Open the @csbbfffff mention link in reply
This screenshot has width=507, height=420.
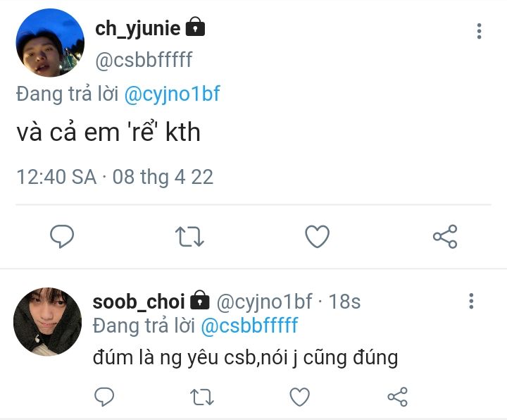249,326
